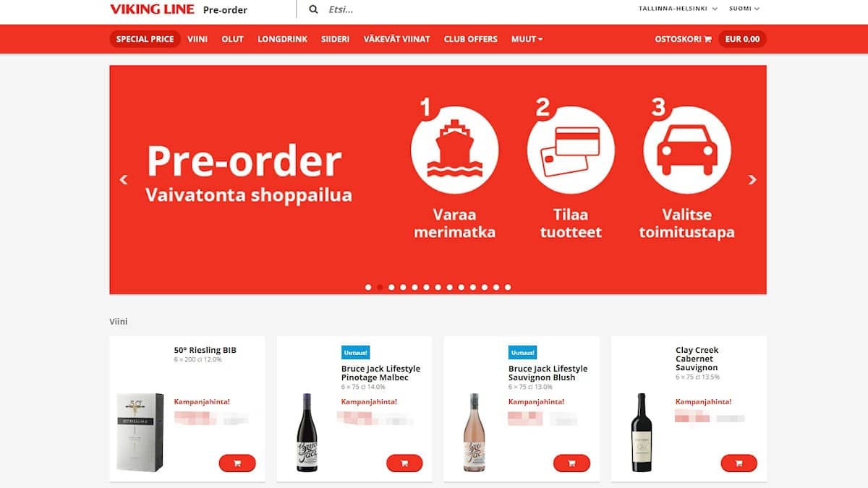
Task: Select the first carousel dot
Action: click(368, 287)
